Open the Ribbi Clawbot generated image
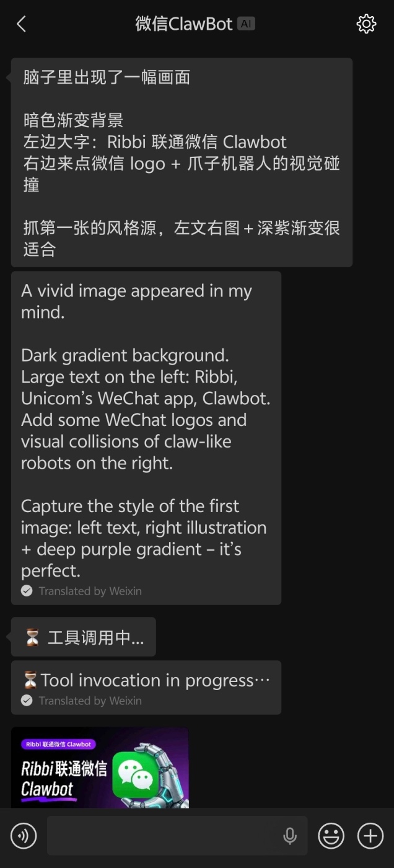Image resolution: width=394 pixels, height=868 pixels. pos(100,768)
